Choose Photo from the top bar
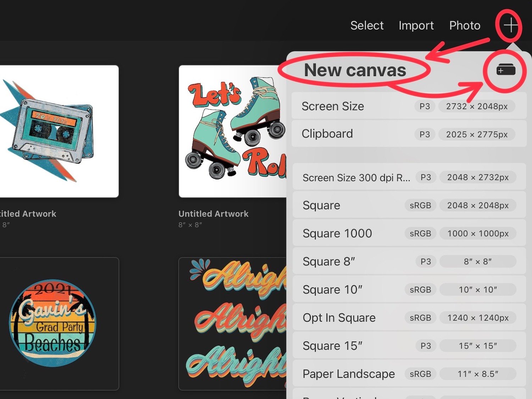The width and height of the screenshot is (532, 399). coord(465,26)
